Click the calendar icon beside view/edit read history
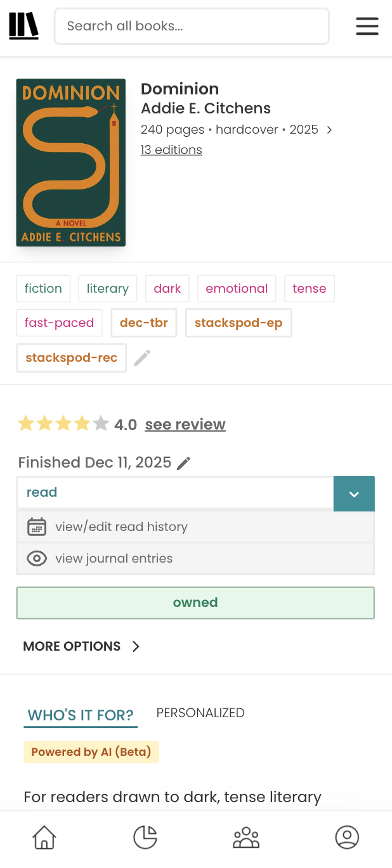Viewport: 392px width, 868px height. [x=37, y=527]
